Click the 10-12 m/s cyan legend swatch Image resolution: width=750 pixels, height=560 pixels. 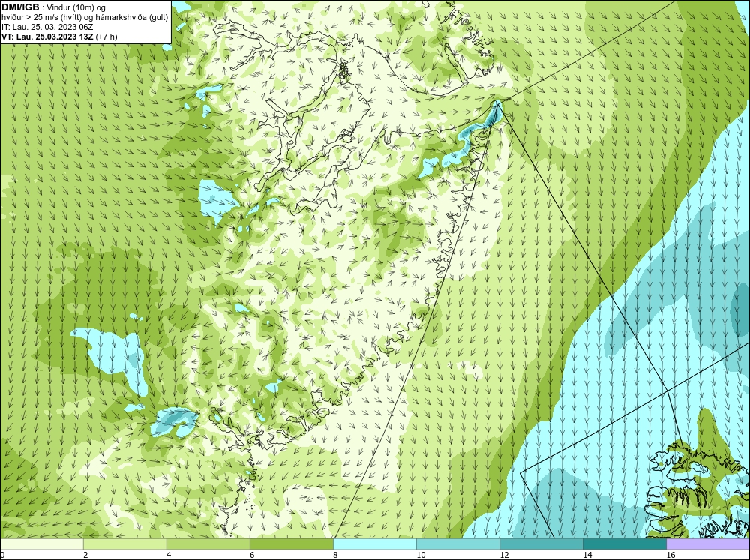click(458, 544)
